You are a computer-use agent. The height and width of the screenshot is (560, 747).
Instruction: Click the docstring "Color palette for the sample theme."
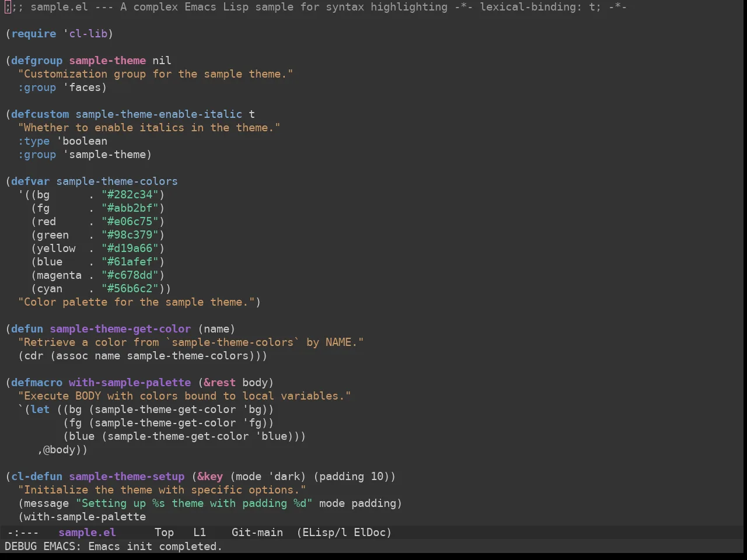(x=137, y=302)
